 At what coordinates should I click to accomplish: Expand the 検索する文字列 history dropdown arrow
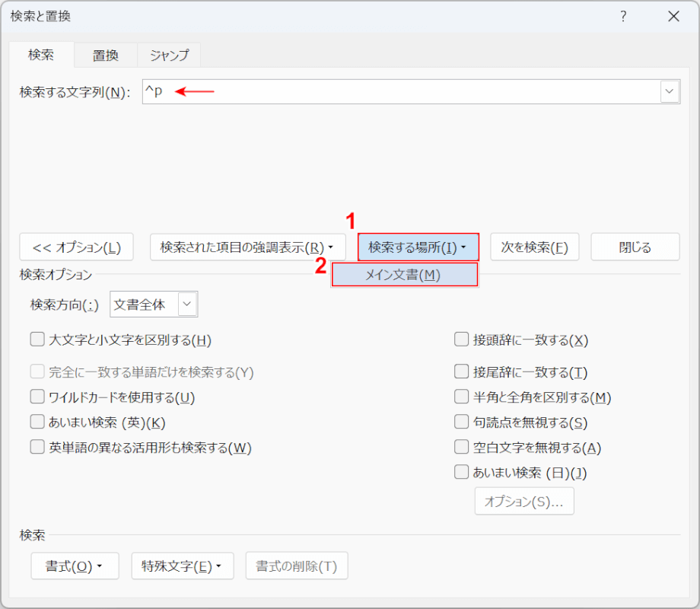670,92
